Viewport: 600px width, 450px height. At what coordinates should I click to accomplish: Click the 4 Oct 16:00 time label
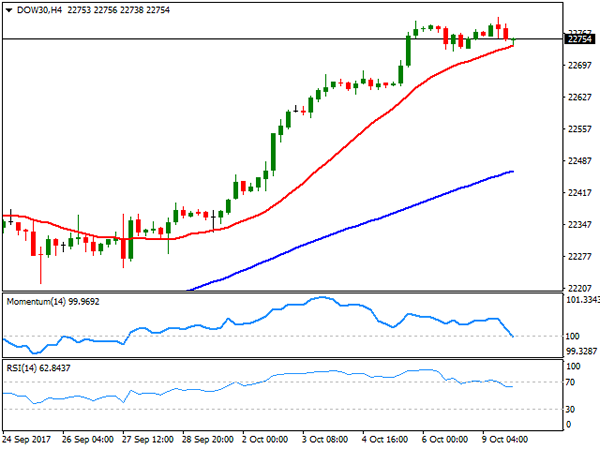tap(385, 439)
